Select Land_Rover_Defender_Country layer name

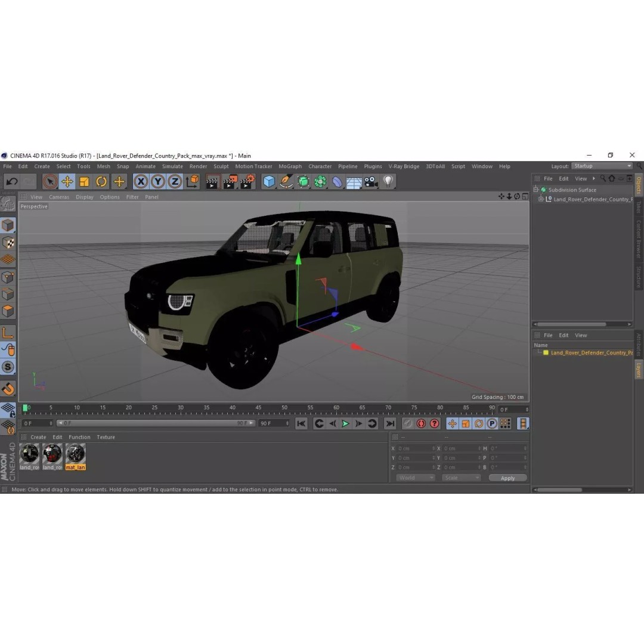pyautogui.click(x=592, y=352)
